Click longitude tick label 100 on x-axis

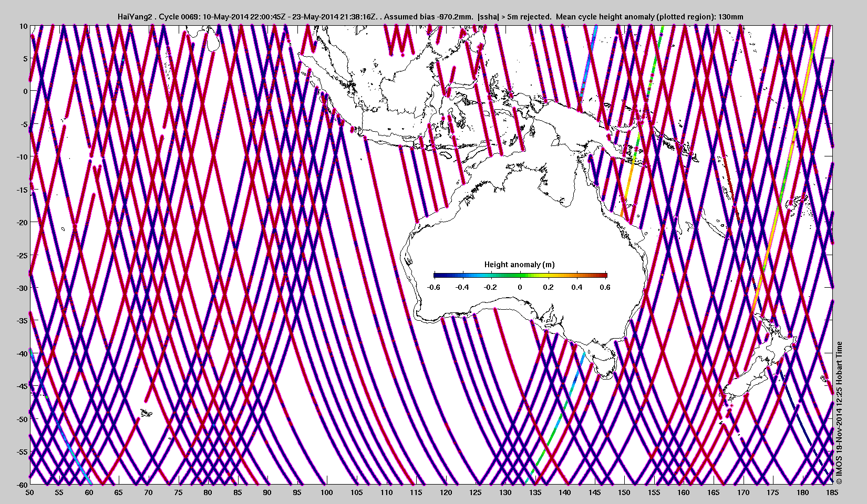pyautogui.click(x=326, y=492)
